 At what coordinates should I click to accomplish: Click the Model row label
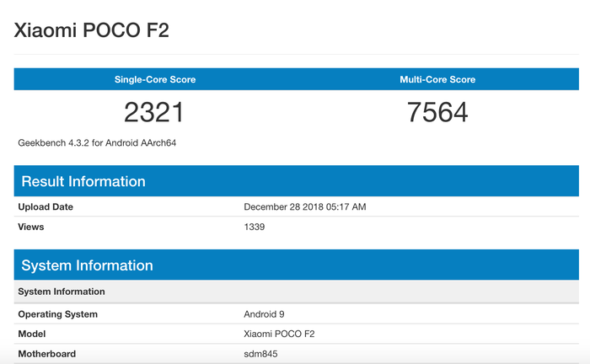point(32,334)
